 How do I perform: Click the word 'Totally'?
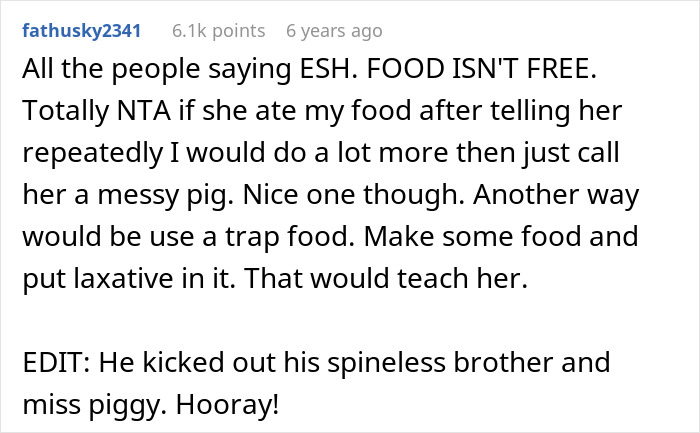tap(63, 115)
